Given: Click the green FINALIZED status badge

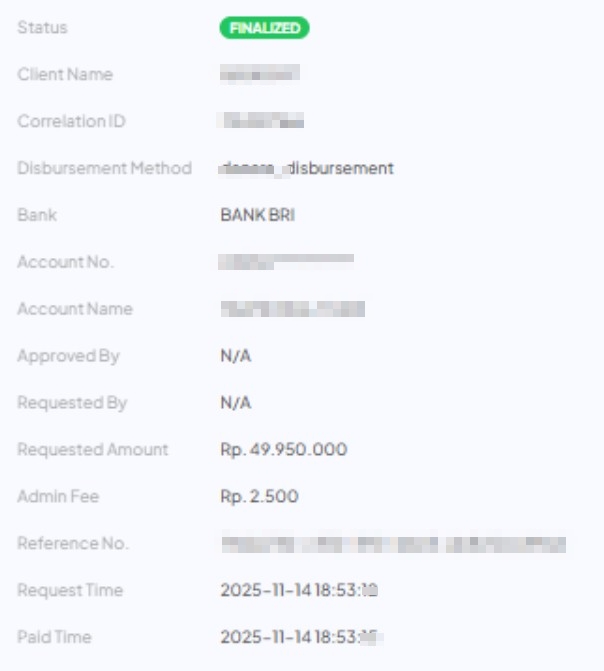Looking at the screenshot, I should click(x=264, y=28).
